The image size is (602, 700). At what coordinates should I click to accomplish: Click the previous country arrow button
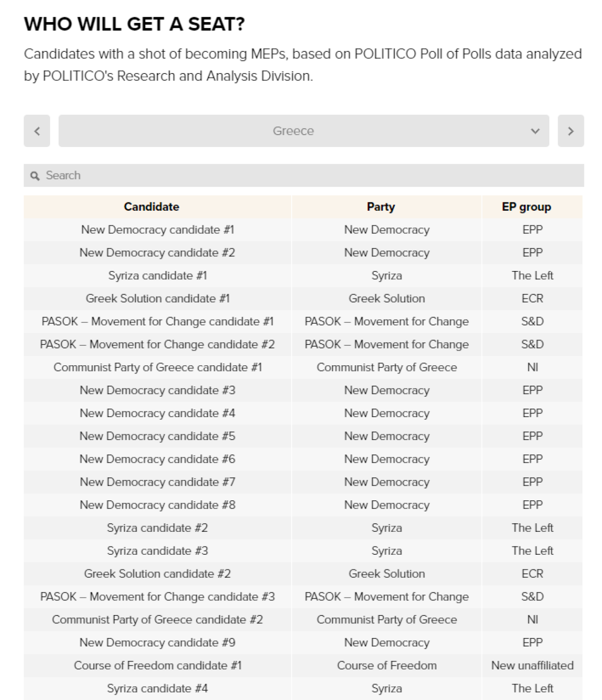(37, 131)
